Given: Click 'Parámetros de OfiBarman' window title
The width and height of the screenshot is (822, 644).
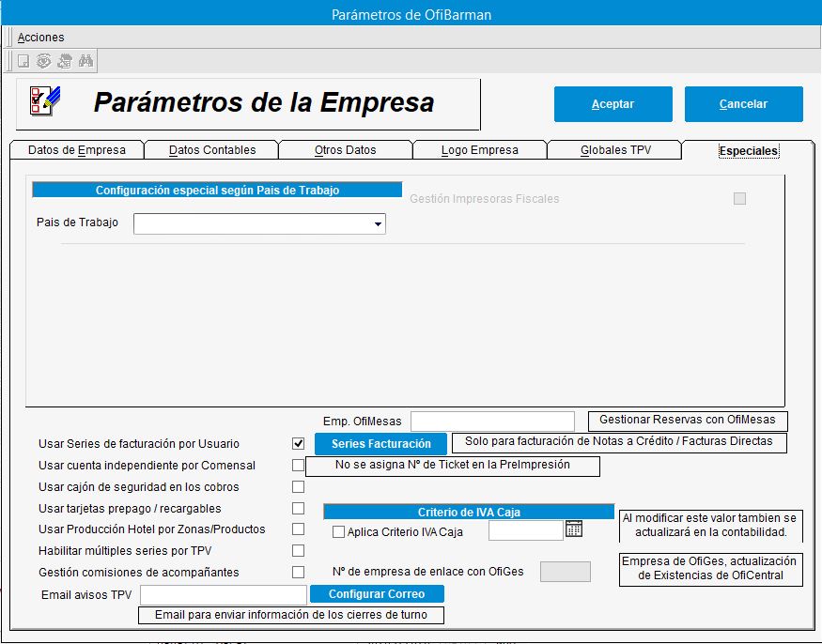Looking at the screenshot, I should point(411,14).
